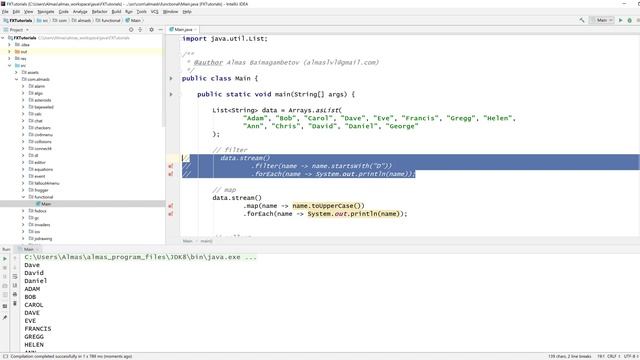Viewport: 640px width, 360px height.
Task: Click the Pause output icon in Run panel
Action: coord(5,277)
